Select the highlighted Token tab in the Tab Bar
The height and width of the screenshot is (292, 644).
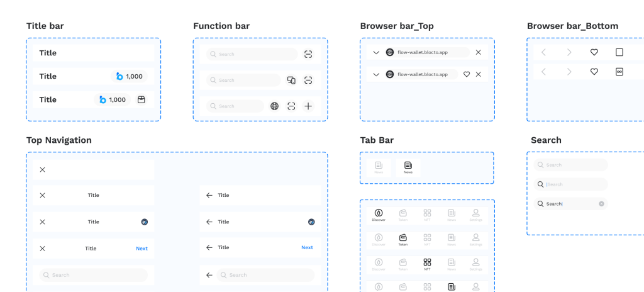pyautogui.click(x=403, y=239)
